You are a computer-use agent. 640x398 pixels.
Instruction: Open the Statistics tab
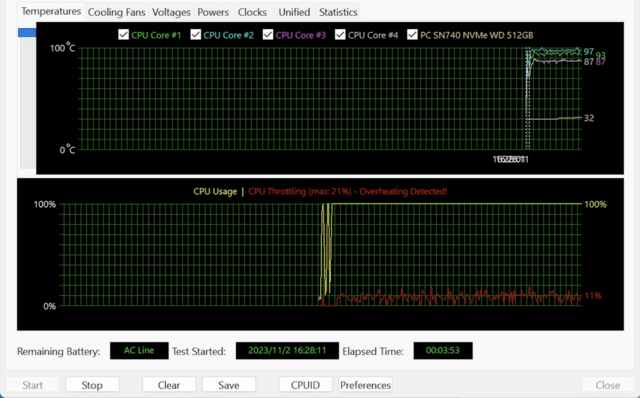click(338, 12)
